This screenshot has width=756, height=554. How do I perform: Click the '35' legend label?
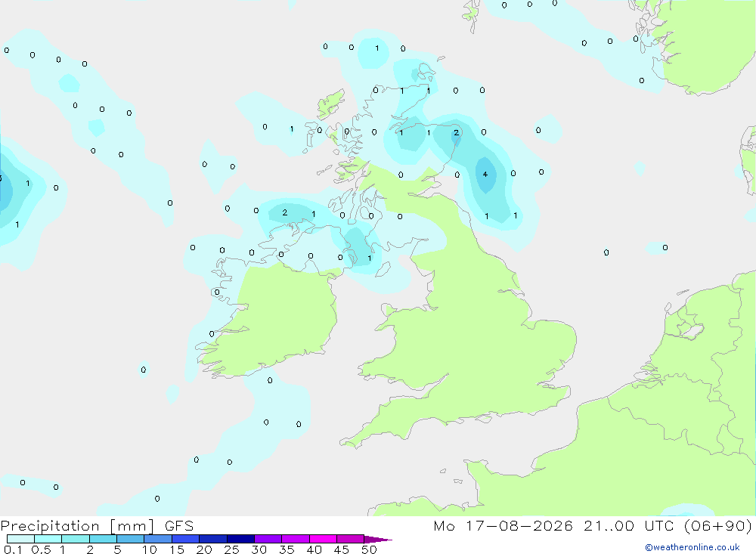287,549
